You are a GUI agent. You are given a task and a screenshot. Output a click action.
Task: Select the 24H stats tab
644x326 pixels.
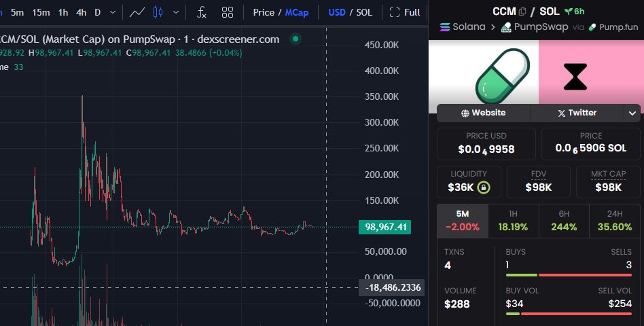coord(615,221)
